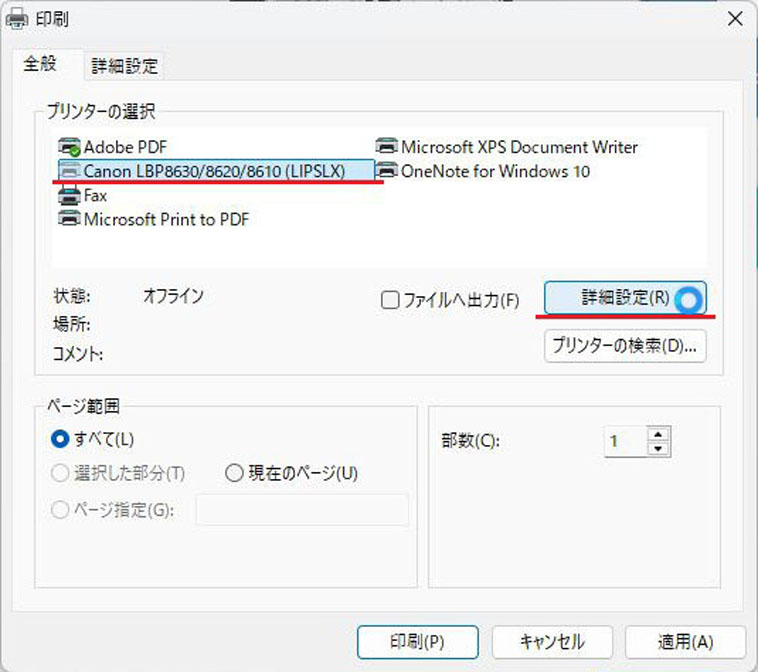The width and height of the screenshot is (758, 672).
Task: Decrease copies with the down arrow
Action: click(x=657, y=448)
